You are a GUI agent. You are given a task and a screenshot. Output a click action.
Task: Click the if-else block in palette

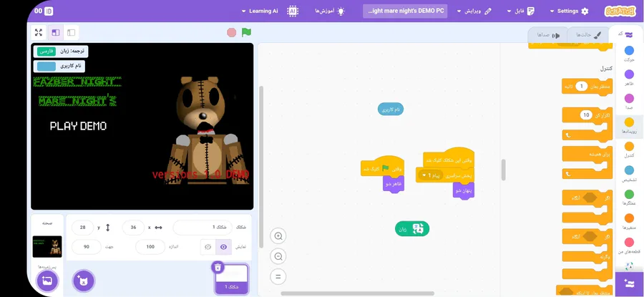pyautogui.click(x=587, y=255)
